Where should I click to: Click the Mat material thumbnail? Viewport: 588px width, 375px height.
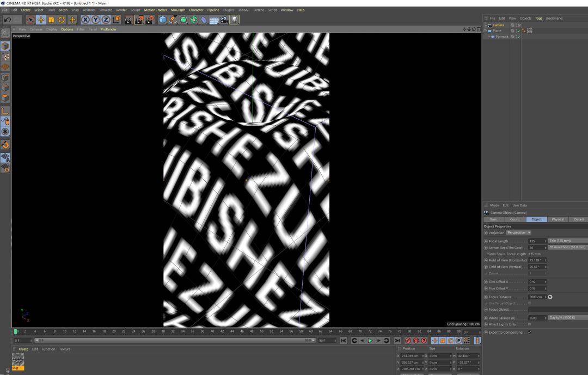pos(18,359)
